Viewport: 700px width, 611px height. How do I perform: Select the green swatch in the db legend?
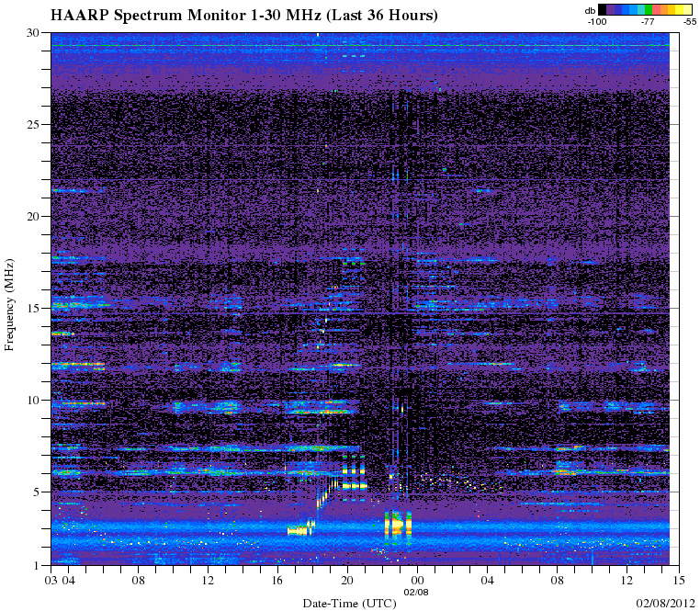649,9
